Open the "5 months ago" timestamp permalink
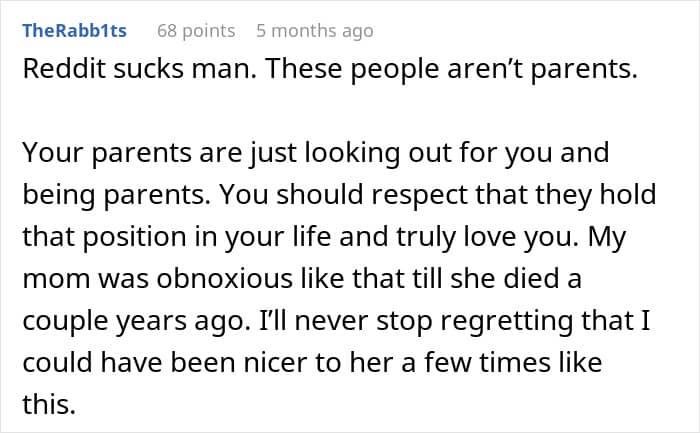Viewport: 700px width, 433px height. [314, 30]
